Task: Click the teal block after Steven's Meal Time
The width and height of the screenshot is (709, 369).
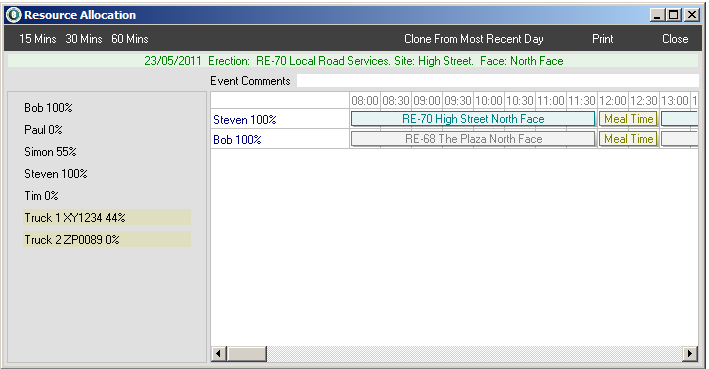Action: pyautogui.click(x=680, y=119)
